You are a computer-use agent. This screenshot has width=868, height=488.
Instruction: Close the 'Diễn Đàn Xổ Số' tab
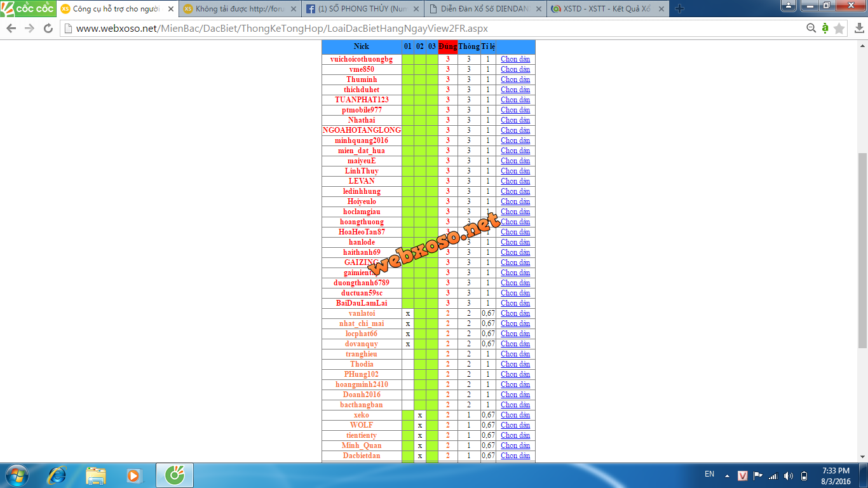point(538,9)
